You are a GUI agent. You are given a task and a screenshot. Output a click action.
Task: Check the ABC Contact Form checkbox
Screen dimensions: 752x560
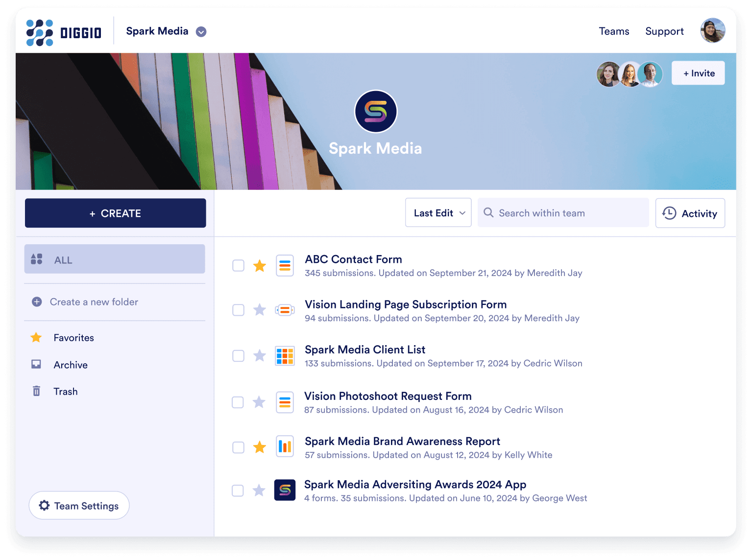[x=238, y=265]
